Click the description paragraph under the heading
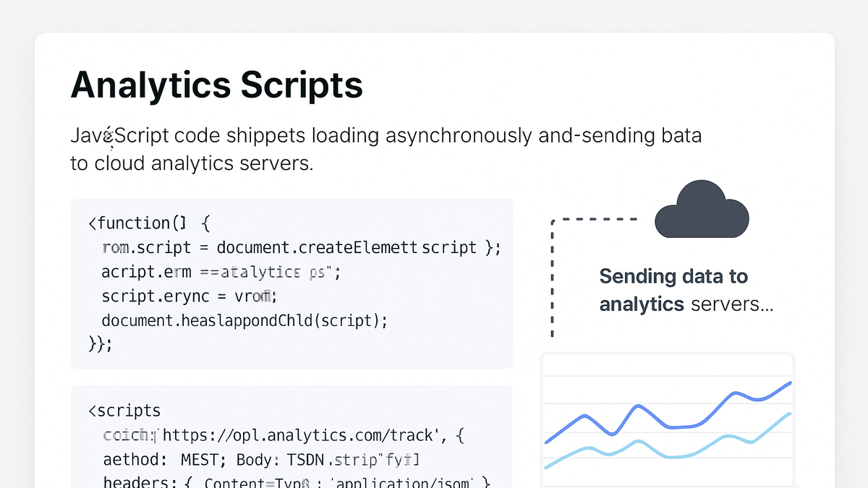The image size is (868, 488). pyautogui.click(x=386, y=149)
